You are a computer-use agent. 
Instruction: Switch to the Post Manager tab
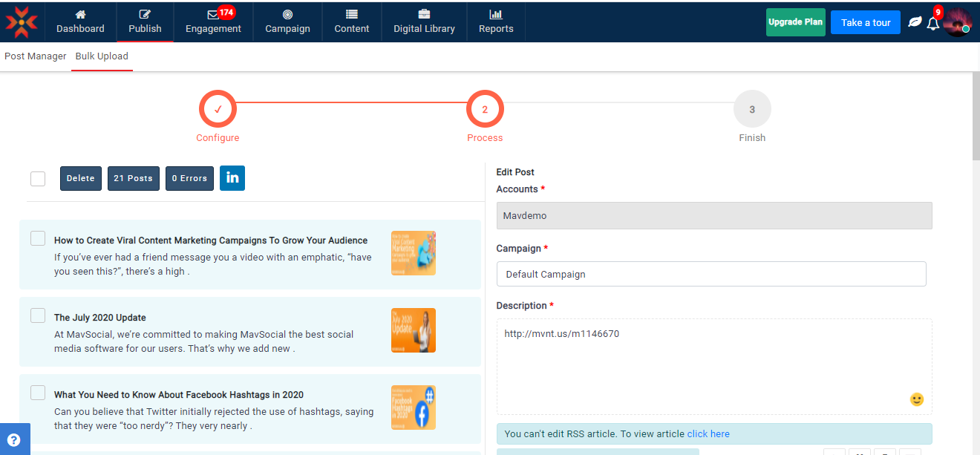coord(35,56)
